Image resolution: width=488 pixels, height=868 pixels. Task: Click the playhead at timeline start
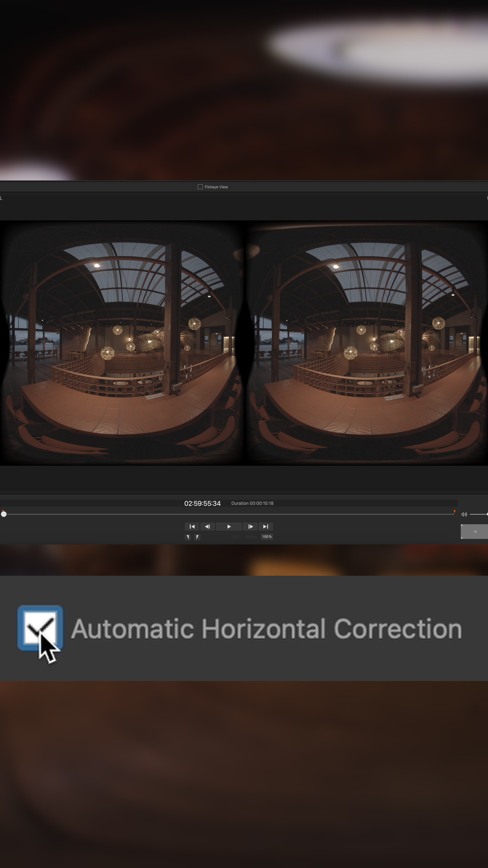pos(4,514)
